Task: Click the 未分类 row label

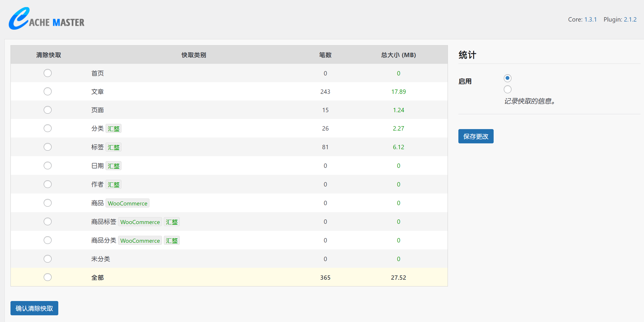Action: 101,259
